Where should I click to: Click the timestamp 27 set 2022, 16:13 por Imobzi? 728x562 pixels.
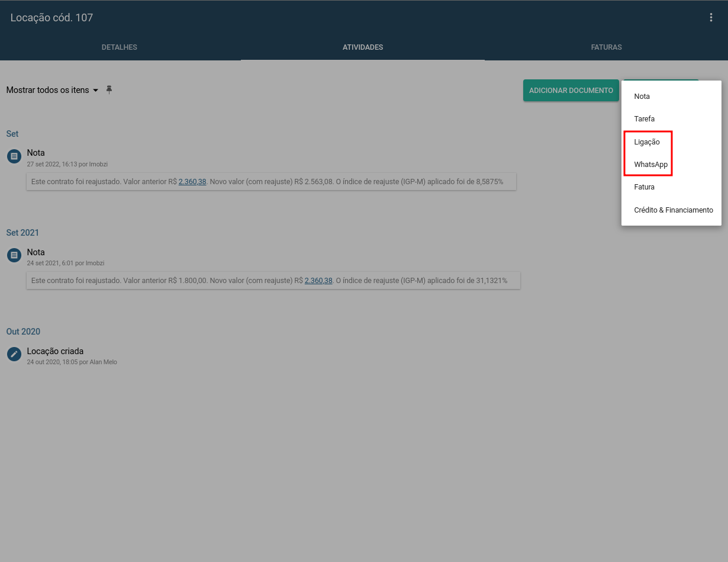(x=67, y=164)
